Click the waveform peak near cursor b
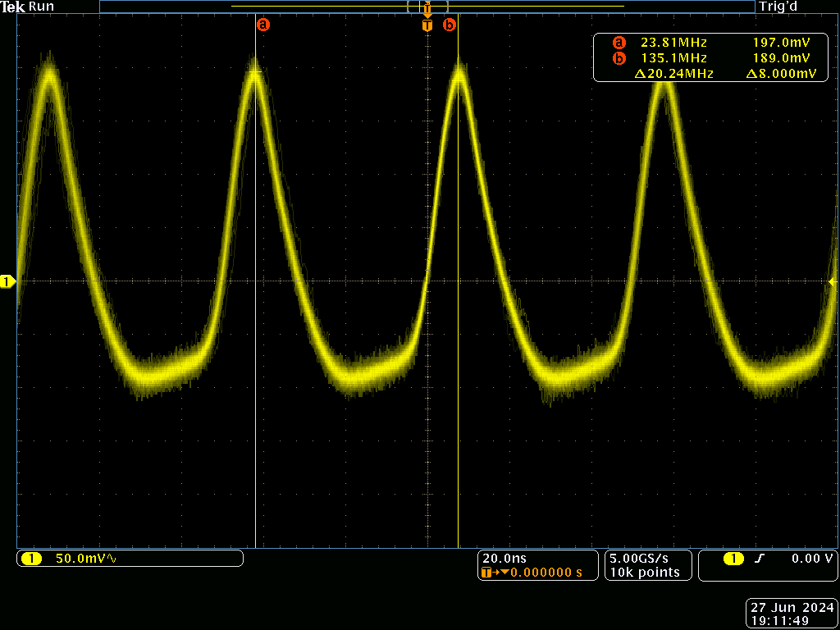The width and height of the screenshot is (840, 630). point(459,70)
